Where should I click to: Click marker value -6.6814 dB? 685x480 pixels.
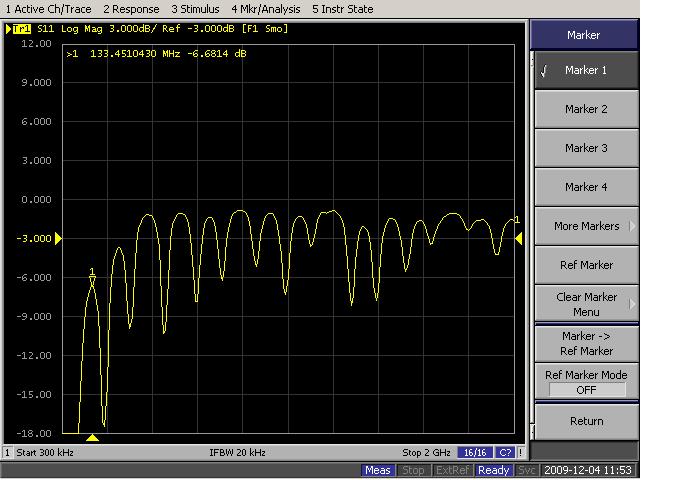click(x=217, y=54)
